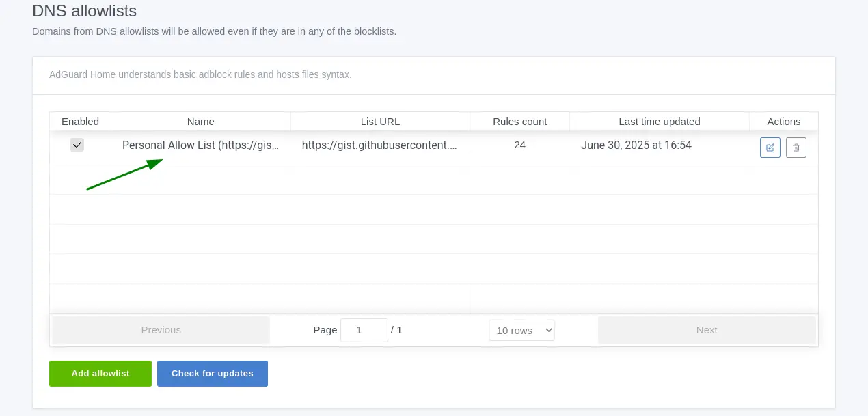Click the Actions column header

(x=783, y=122)
